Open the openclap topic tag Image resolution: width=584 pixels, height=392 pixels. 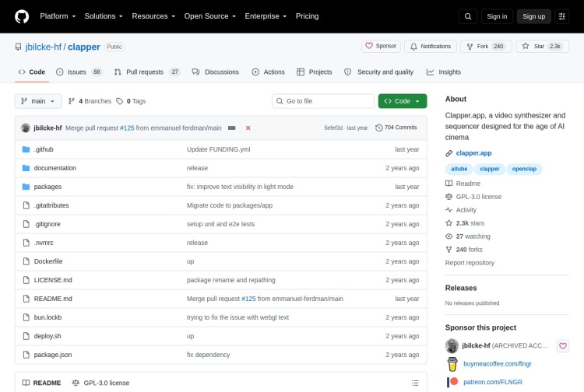click(524, 169)
